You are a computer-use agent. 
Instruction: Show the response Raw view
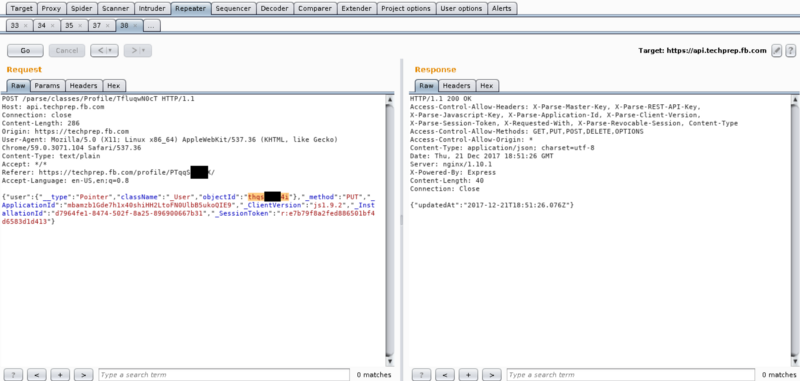(427, 86)
